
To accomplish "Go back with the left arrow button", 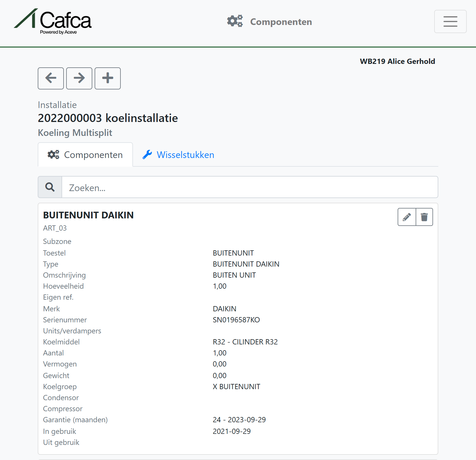I will click(51, 78).
